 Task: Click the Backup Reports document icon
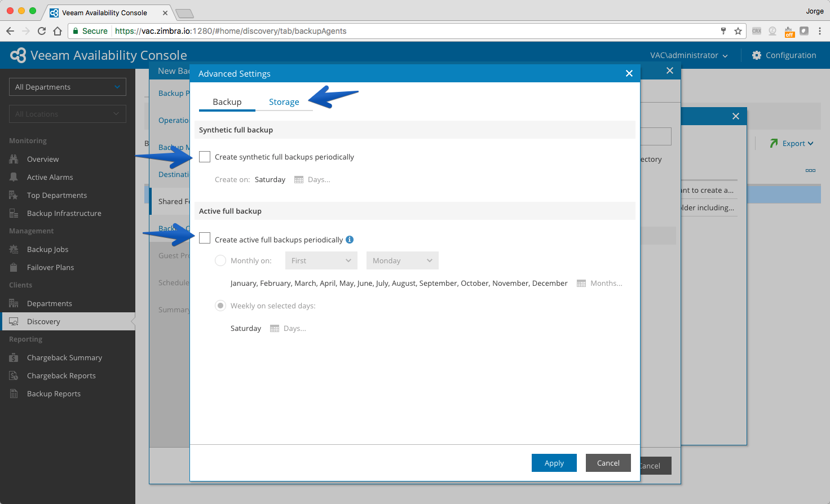pyautogui.click(x=14, y=394)
